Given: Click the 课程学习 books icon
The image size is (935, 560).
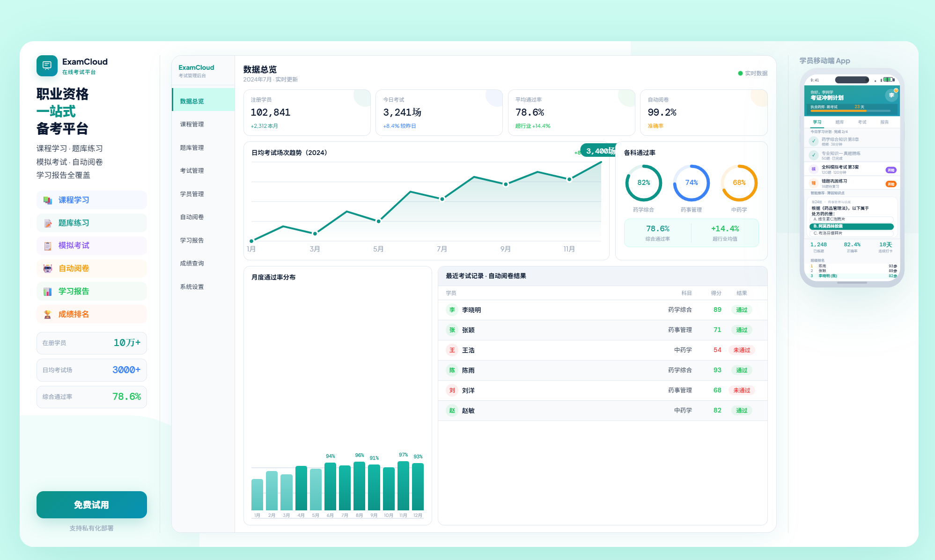Looking at the screenshot, I should tap(48, 200).
